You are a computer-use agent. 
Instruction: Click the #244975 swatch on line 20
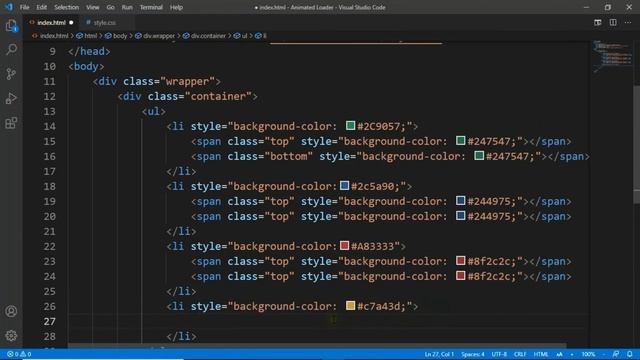point(460,216)
